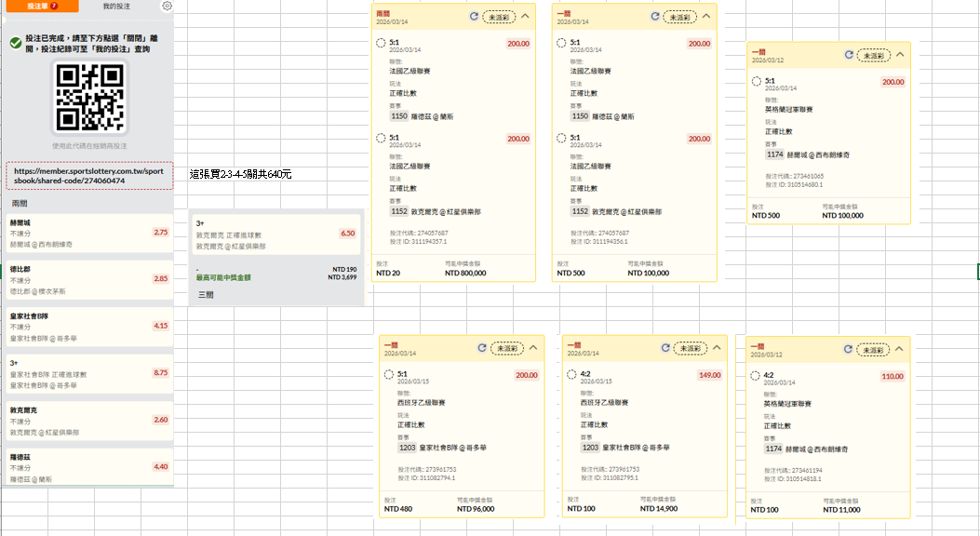The width and height of the screenshot is (980, 536).
Task: Select the 羅德茲 不讓分 4.40 bet row
Action: (x=90, y=467)
